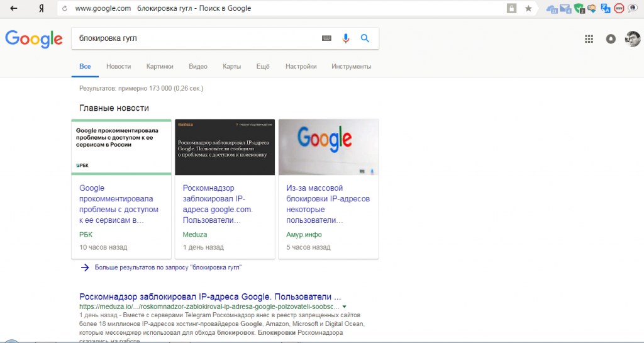Viewport: 644px width, 343px height.
Task: Open the Meduza dark news card thumbnail
Action: point(225,147)
